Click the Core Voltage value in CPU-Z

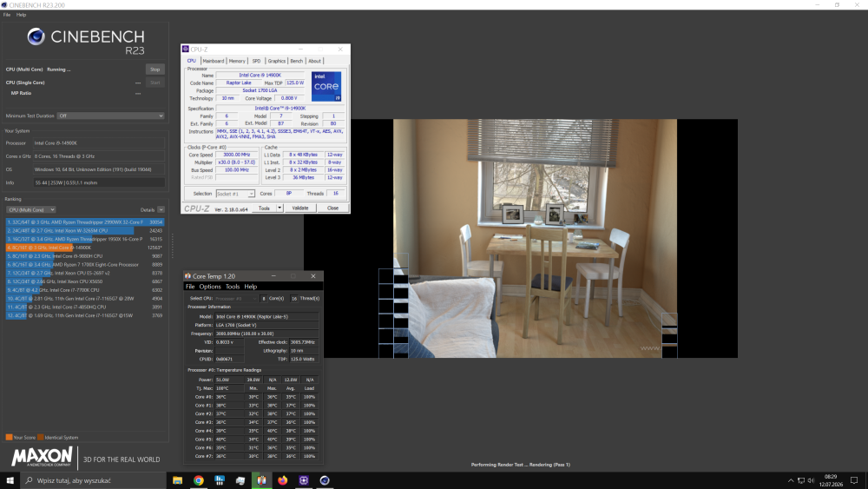289,98
